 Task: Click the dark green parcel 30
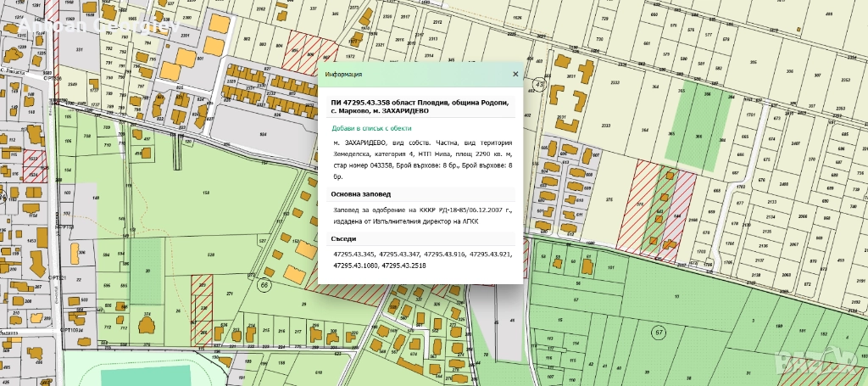(x=147, y=270)
